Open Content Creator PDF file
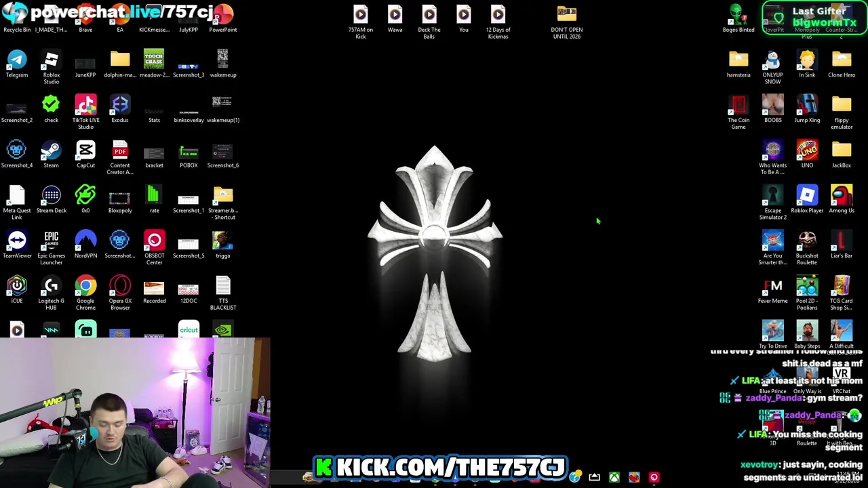 tap(120, 157)
